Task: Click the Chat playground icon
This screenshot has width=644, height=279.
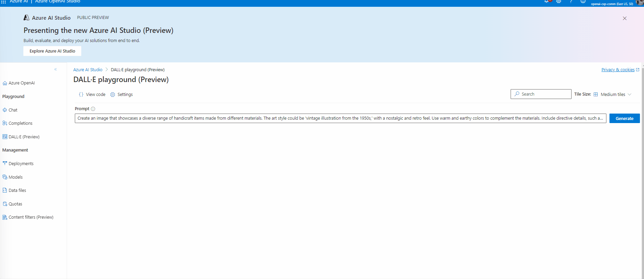Action: click(5, 110)
